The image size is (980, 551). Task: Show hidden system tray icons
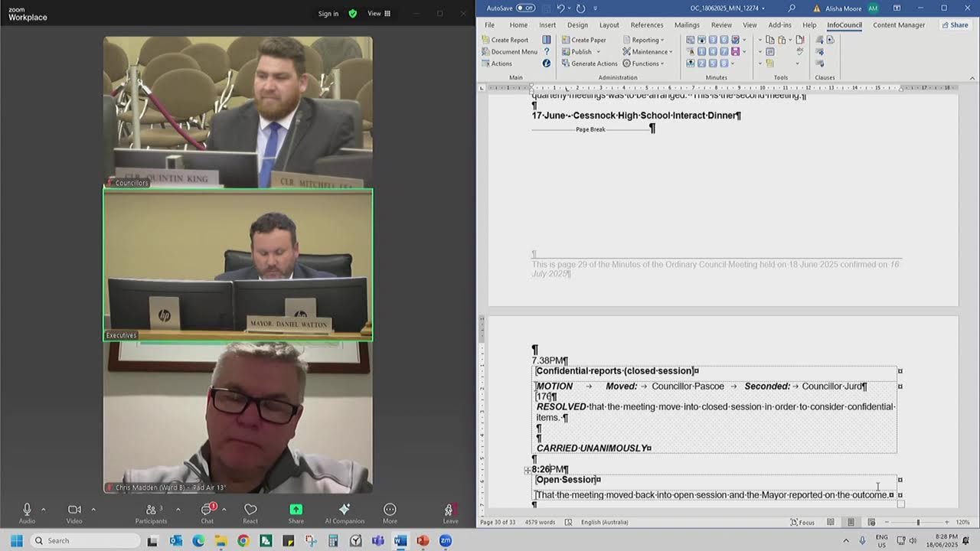pos(846,540)
